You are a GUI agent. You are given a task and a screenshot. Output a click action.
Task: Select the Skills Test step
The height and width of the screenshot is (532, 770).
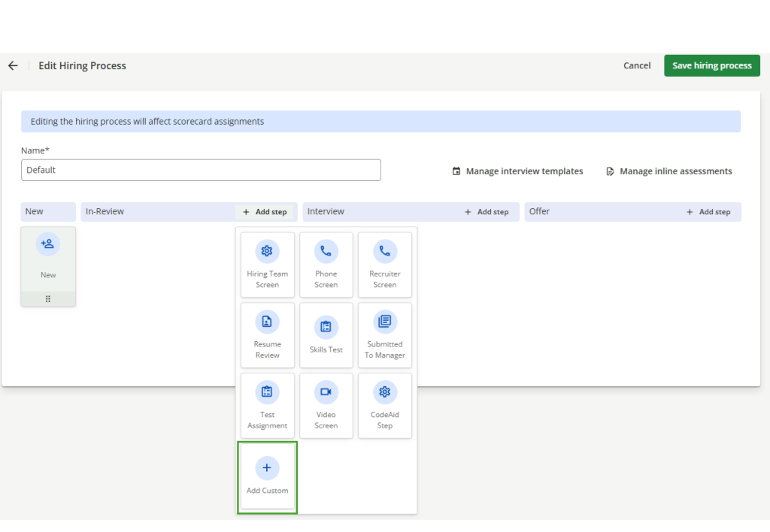click(326, 334)
